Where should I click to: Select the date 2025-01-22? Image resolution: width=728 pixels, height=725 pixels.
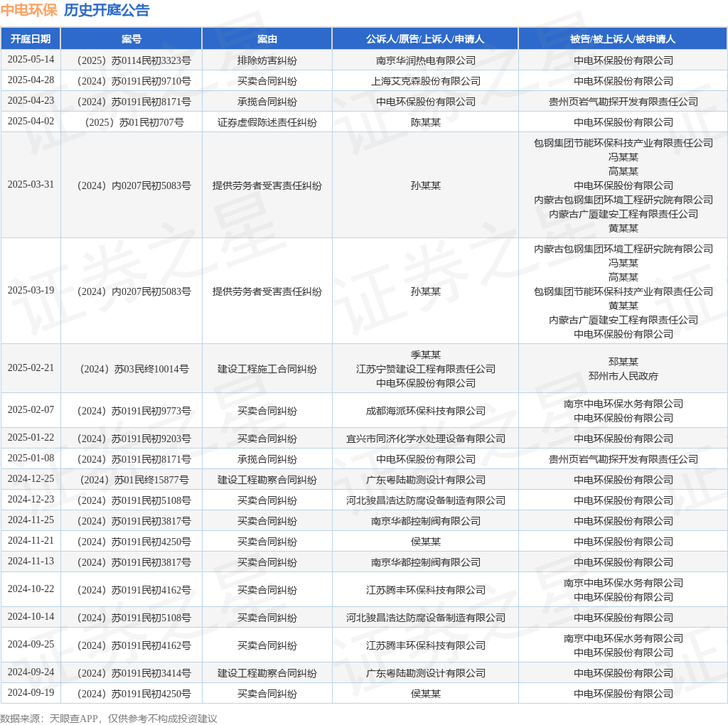click(x=31, y=438)
